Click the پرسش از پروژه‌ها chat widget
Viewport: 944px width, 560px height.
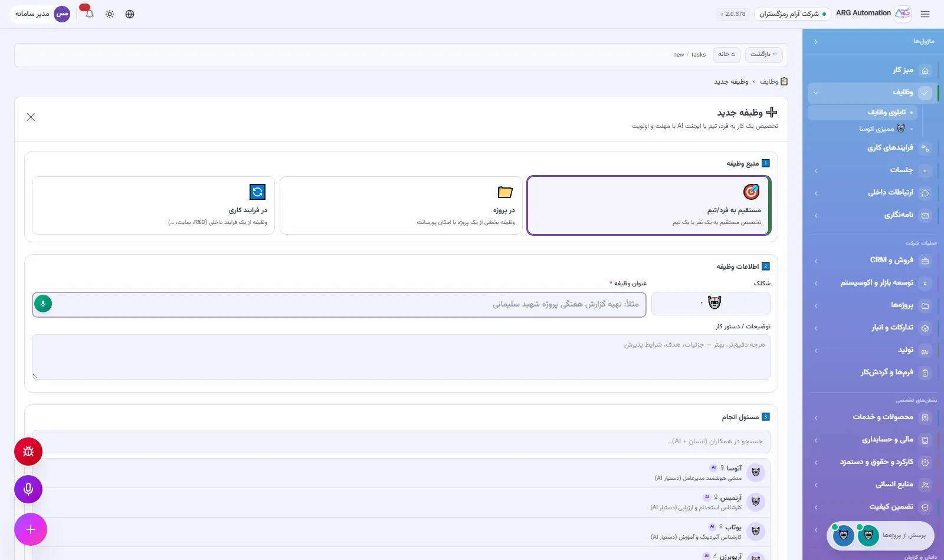[x=880, y=535]
